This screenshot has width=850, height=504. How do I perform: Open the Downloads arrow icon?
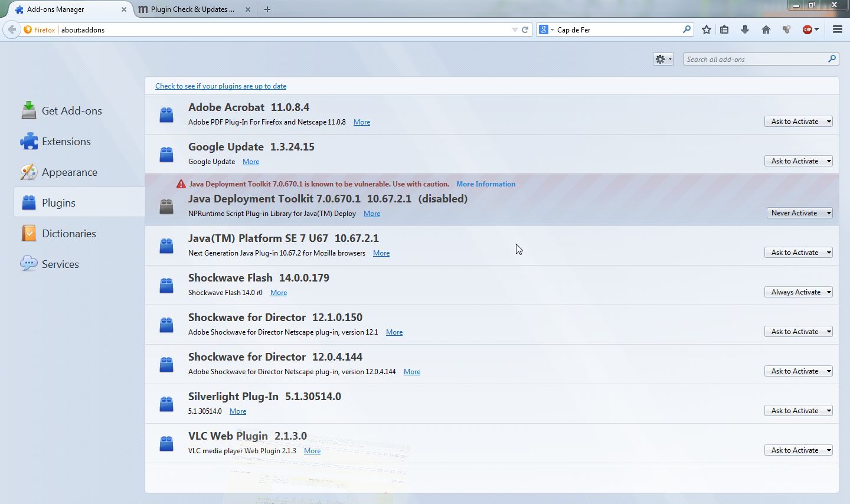(745, 30)
